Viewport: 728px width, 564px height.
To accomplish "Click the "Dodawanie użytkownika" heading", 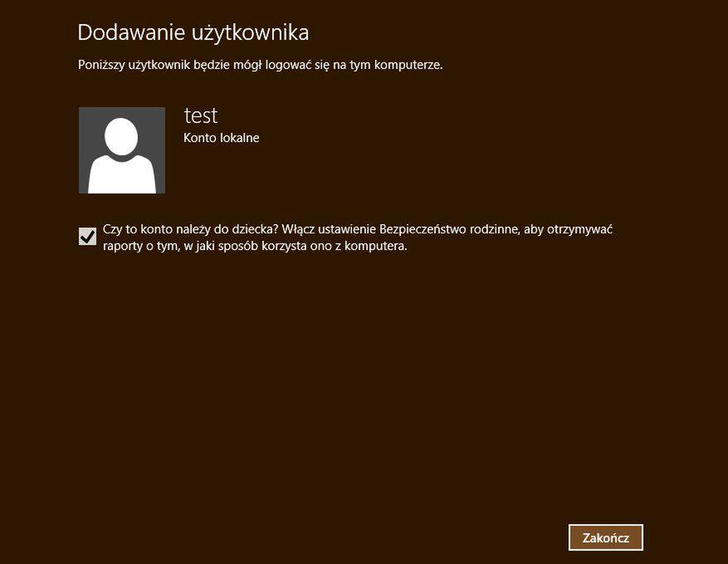I will coord(193,33).
